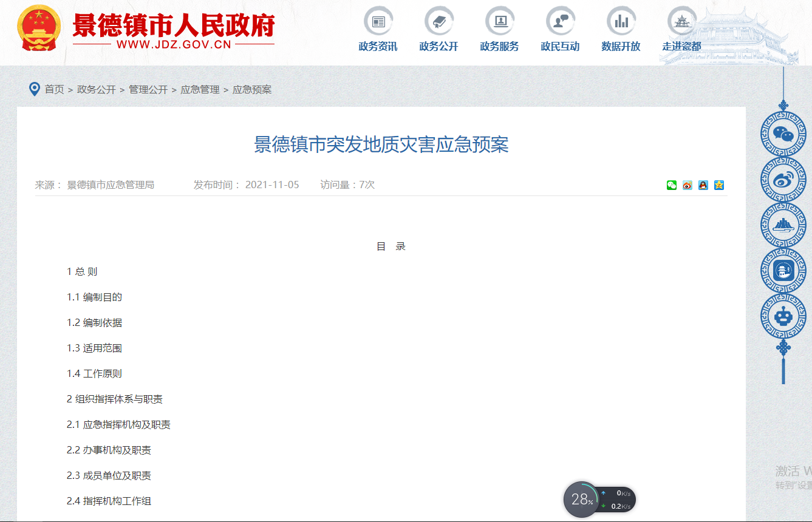
Task: Go to 应急管理 breadcrumb link
Action: [x=200, y=90]
